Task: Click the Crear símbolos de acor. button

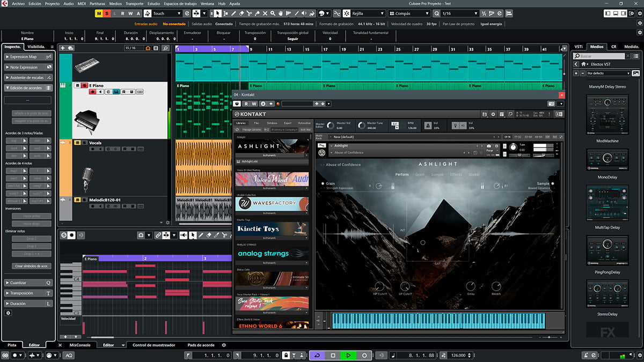Action: click(x=32, y=266)
